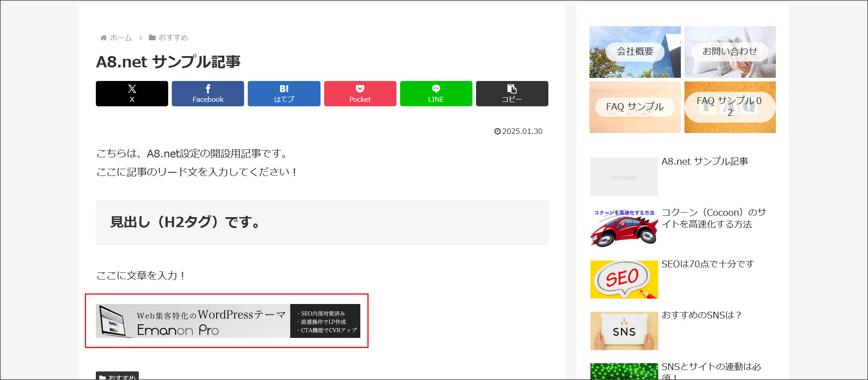Share the article on X
This screenshot has width=868, height=380.
pyautogui.click(x=132, y=94)
